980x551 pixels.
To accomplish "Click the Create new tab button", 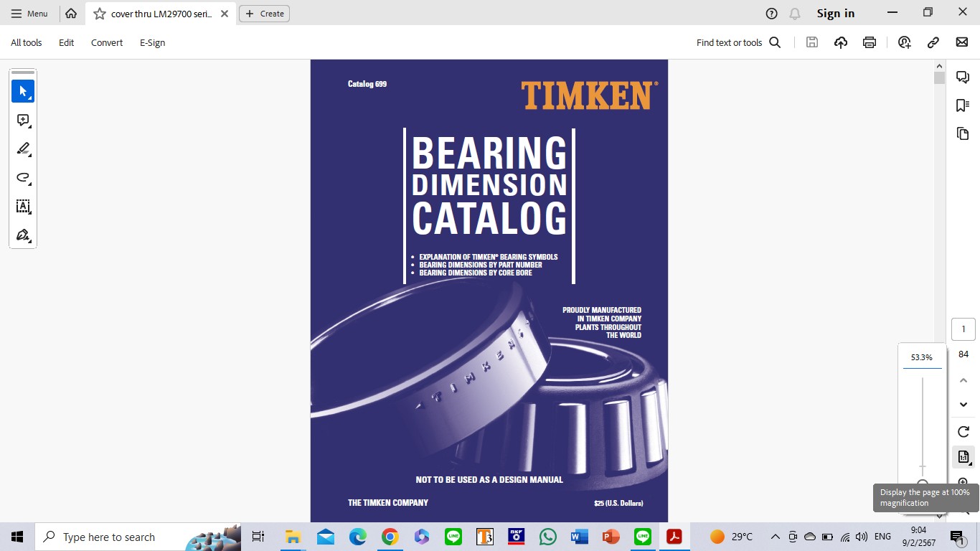I will (x=265, y=14).
